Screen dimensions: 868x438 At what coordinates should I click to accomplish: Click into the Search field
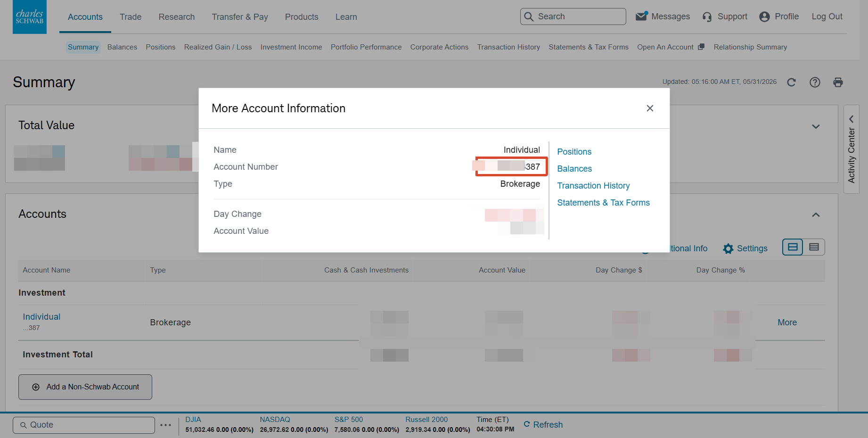(573, 17)
